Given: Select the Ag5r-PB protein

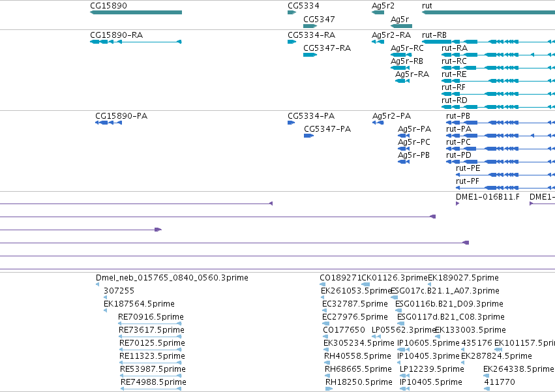Looking at the screenshot, I should [x=404, y=162].
